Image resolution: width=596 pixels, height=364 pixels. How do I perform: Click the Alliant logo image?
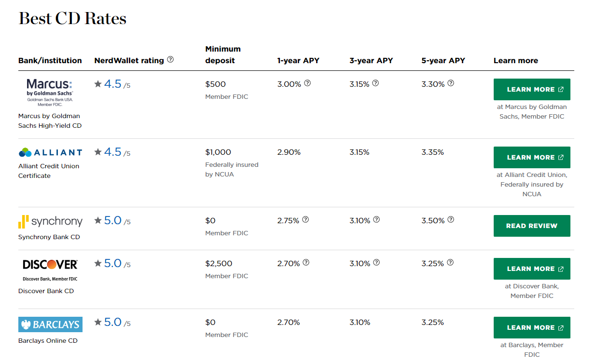pos(50,152)
